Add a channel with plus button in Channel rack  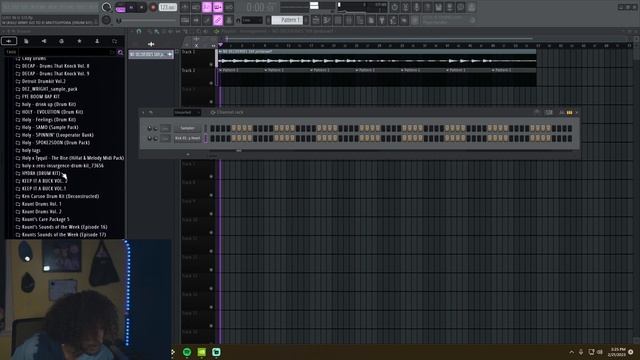tap(188, 154)
